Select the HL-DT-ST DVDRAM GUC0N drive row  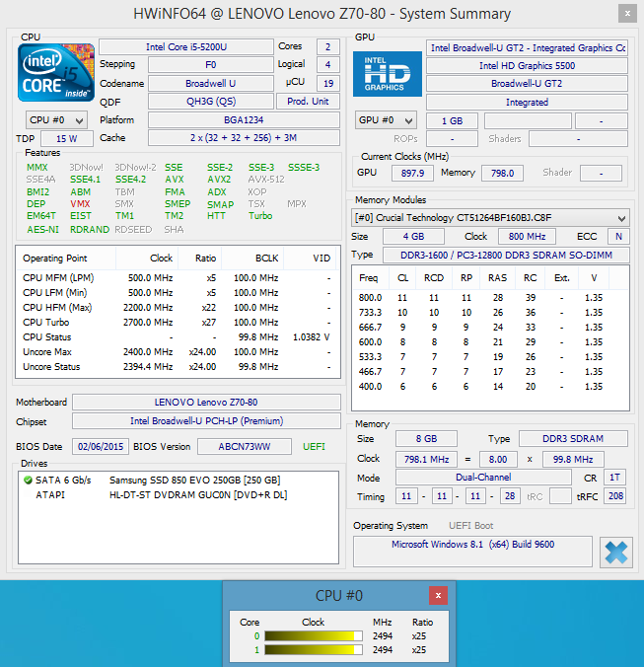tap(179, 495)
